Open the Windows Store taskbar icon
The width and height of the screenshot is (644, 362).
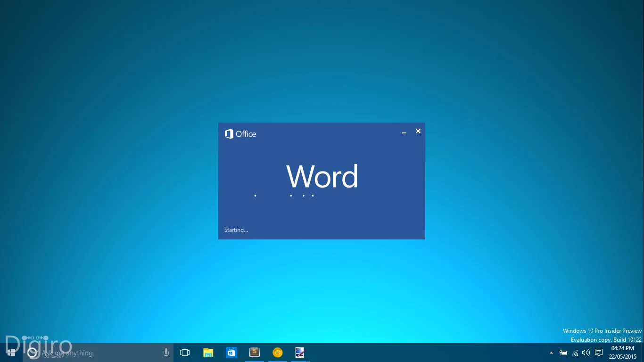(231, 353)
